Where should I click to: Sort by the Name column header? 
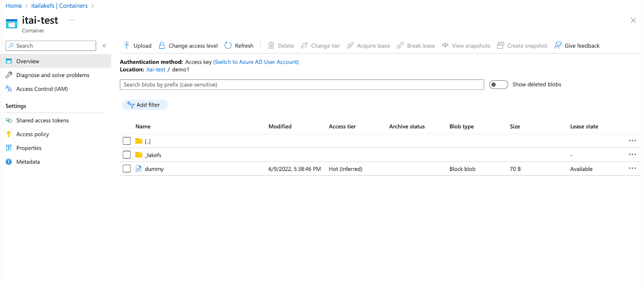coord(143,127)
